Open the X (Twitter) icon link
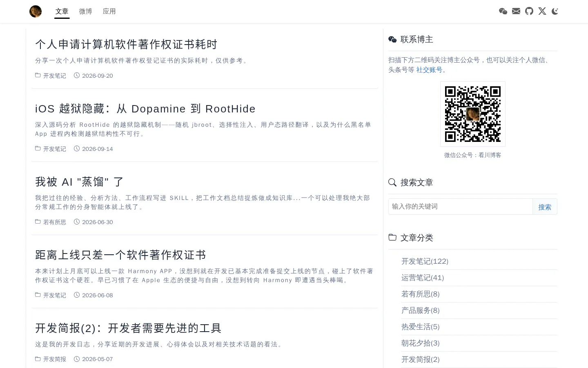The height and width of the screenshot is (368, 588). point(542,11)
